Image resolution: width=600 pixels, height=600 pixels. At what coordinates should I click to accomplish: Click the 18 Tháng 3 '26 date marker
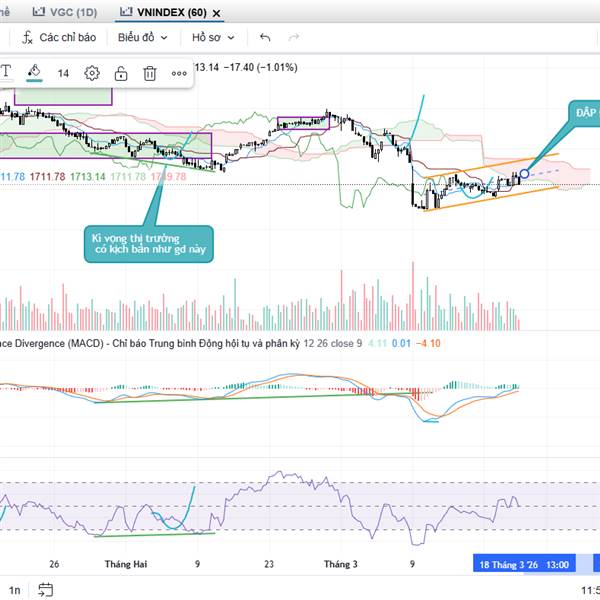(509, 565)
